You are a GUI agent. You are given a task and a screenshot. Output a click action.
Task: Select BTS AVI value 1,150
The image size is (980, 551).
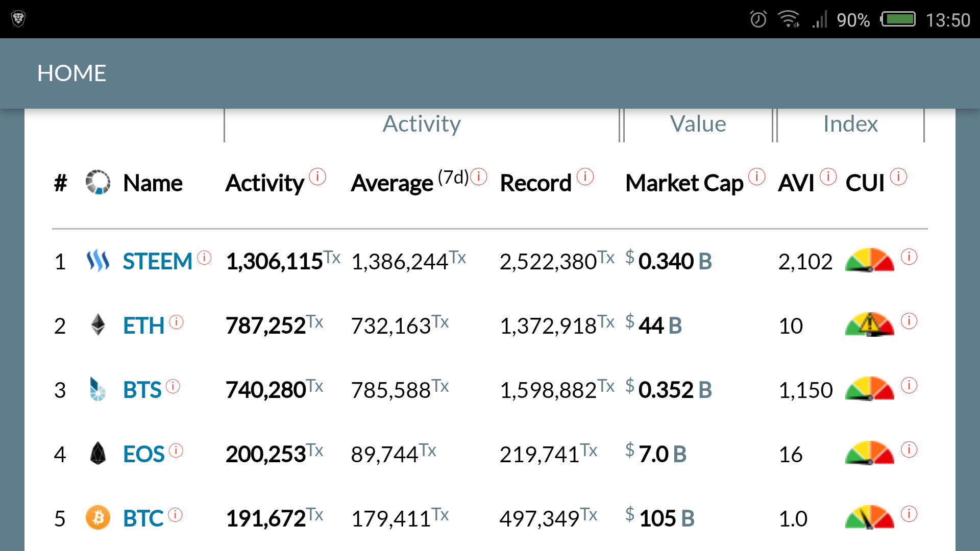point(805,390)
